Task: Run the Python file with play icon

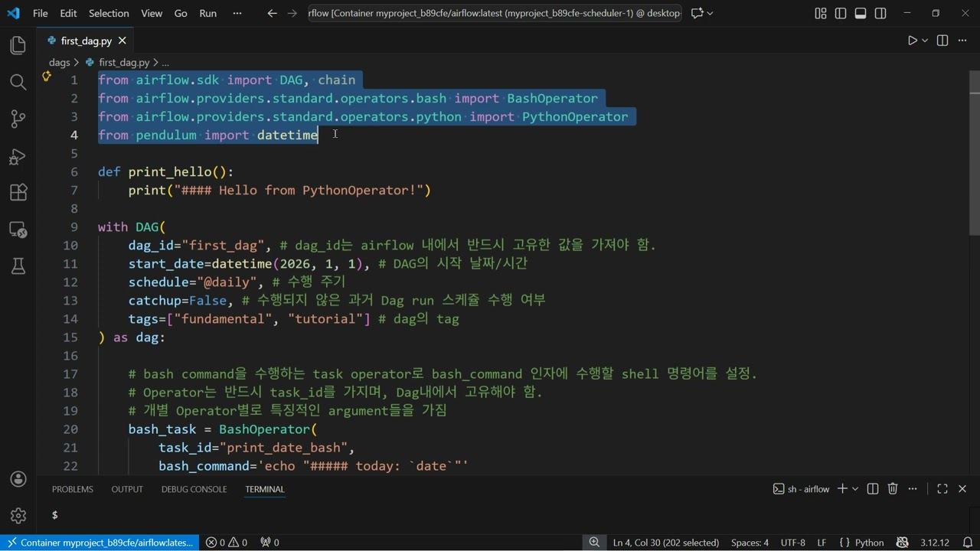Action: pos(912,41)
